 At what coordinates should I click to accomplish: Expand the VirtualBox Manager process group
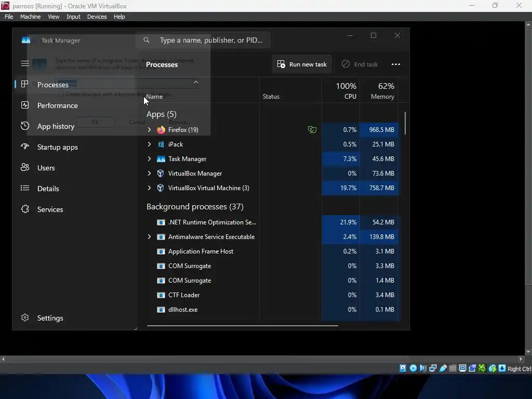(x=149, y=174)
